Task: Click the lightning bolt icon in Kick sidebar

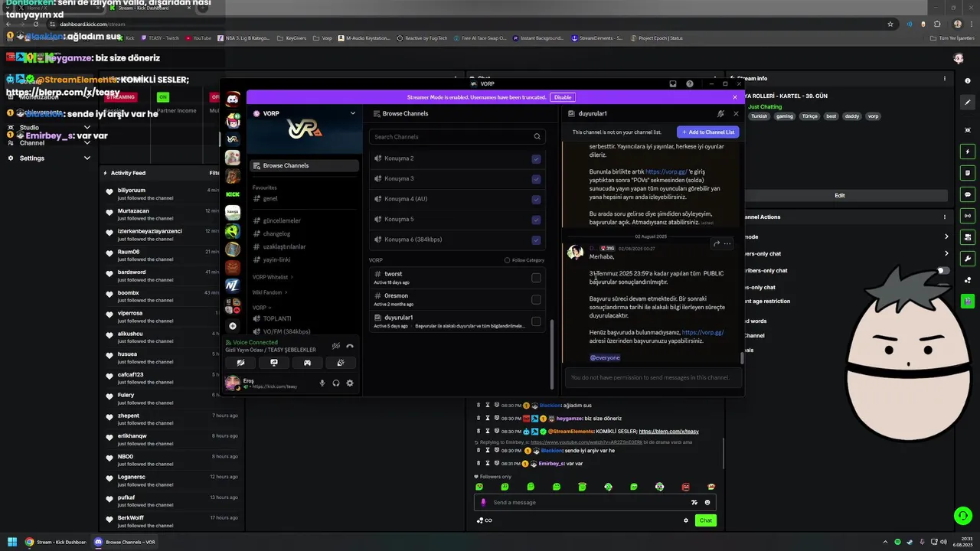Action: coord(969,152)
